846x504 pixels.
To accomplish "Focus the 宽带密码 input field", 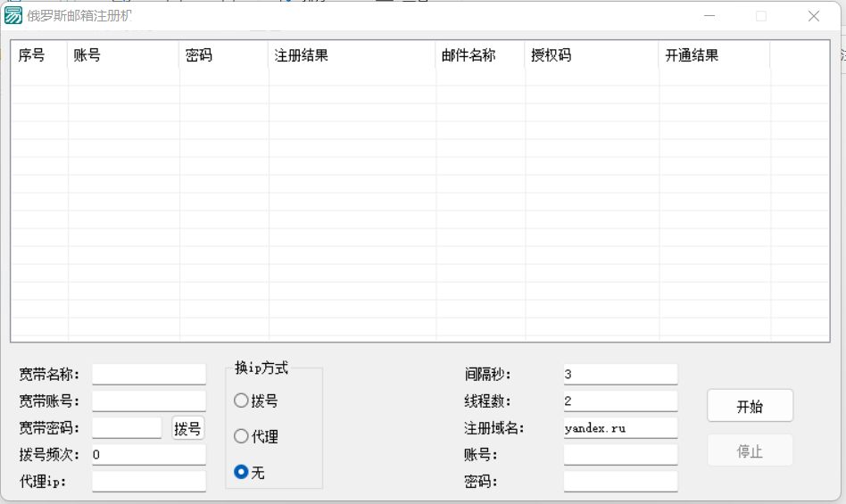I will 126,428.
